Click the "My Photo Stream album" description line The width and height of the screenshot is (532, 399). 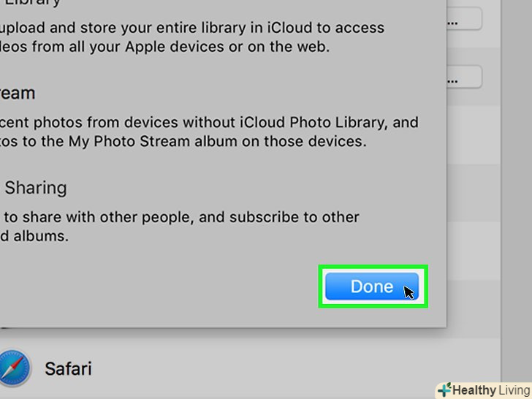[x=183, y=140]
